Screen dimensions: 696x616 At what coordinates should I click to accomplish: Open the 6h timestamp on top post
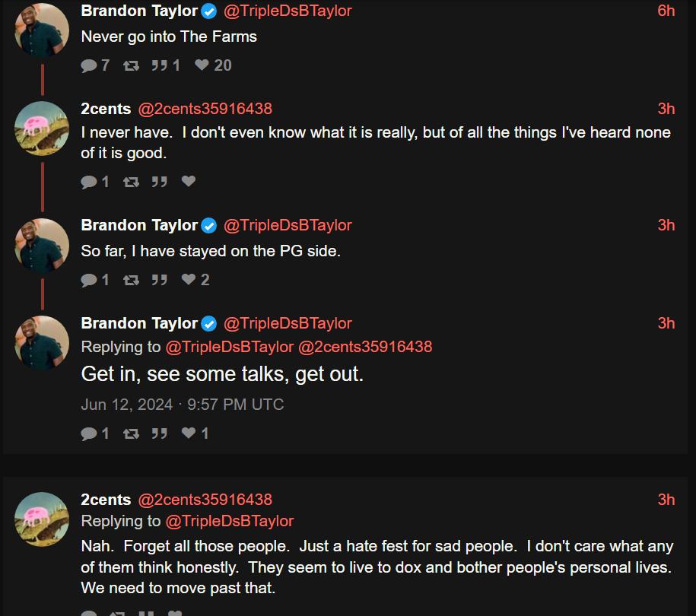666,11
